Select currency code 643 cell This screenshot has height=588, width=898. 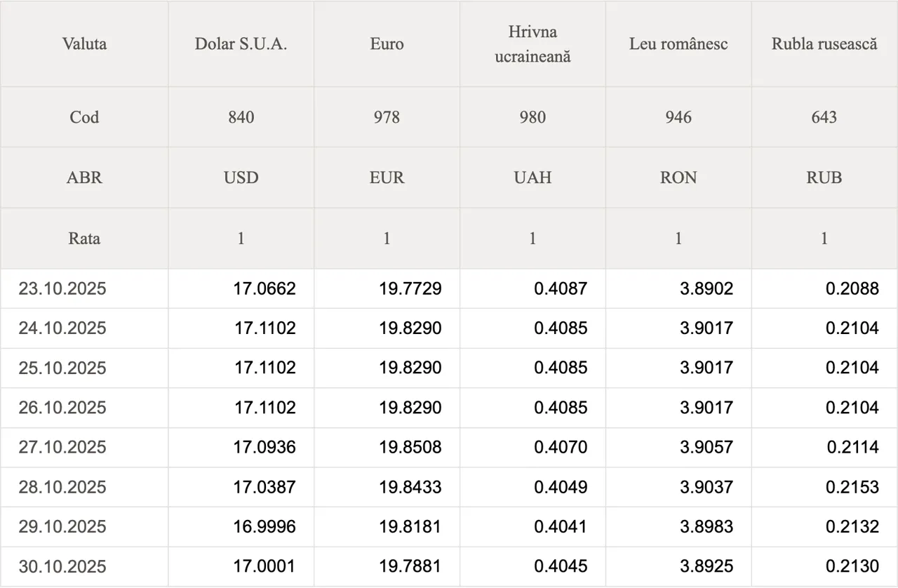point(824,117)
